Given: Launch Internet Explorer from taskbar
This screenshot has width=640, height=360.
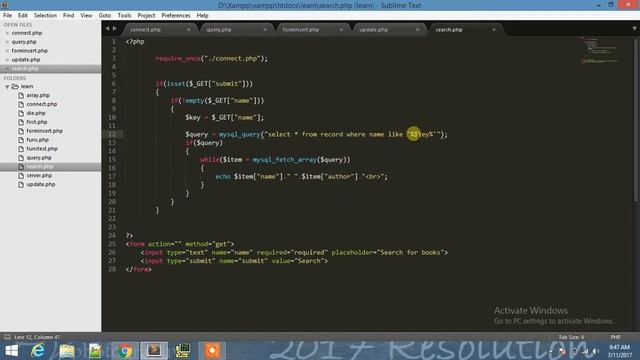Looking at the screenshot, I should 38,351.
